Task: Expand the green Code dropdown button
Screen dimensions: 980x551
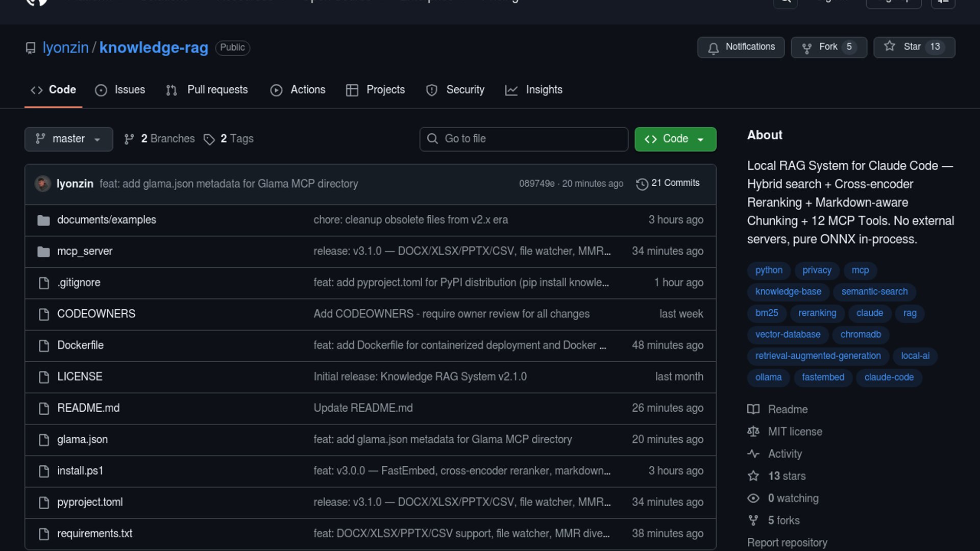Action: tap(675, 139)
